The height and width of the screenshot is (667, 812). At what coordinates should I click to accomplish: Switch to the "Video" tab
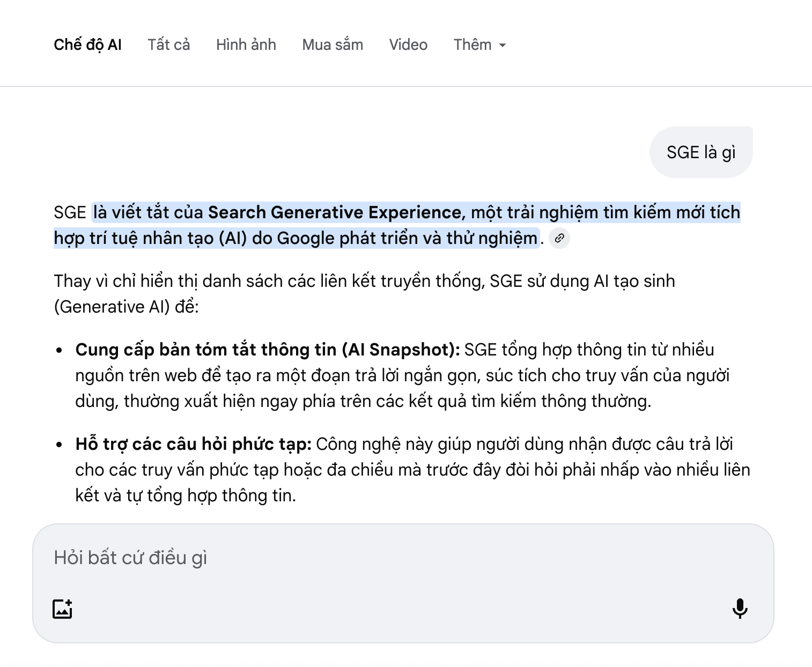(408, 45)
